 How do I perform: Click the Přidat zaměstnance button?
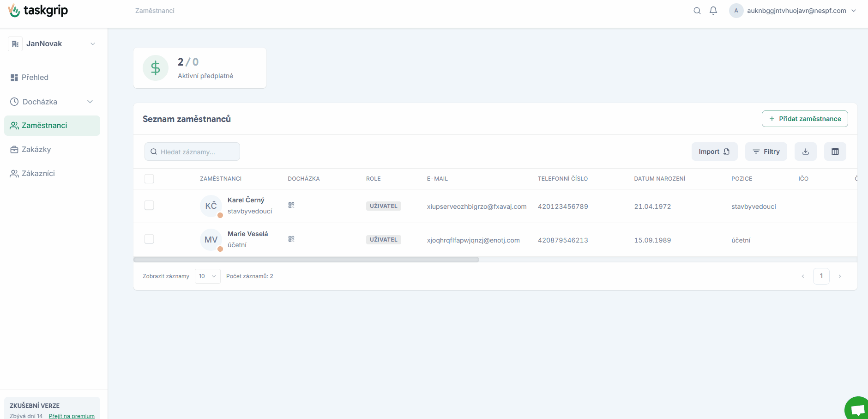(804, 119)
